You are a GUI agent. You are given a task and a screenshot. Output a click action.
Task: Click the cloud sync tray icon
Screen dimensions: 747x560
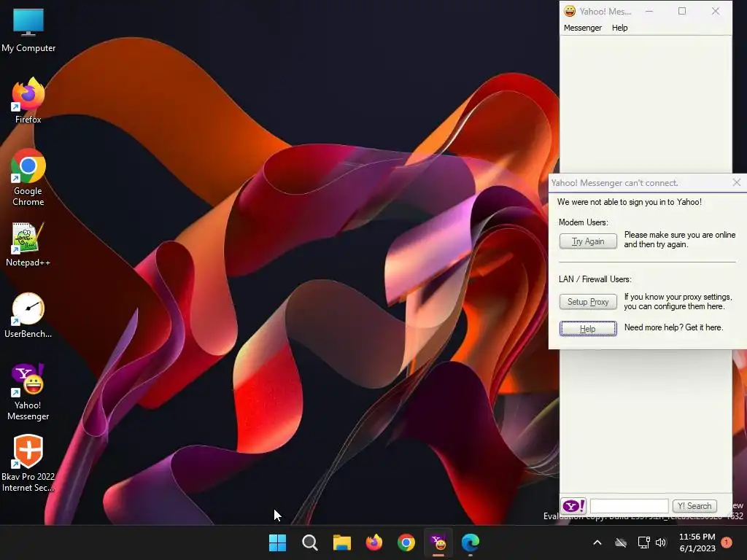click(x=620, y=542)
